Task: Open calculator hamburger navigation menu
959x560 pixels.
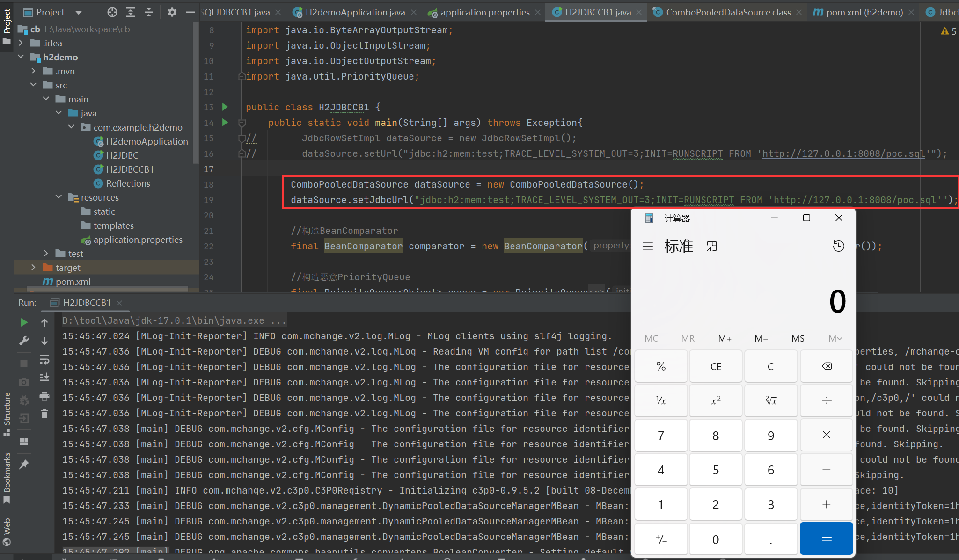Action: point(648,246)
